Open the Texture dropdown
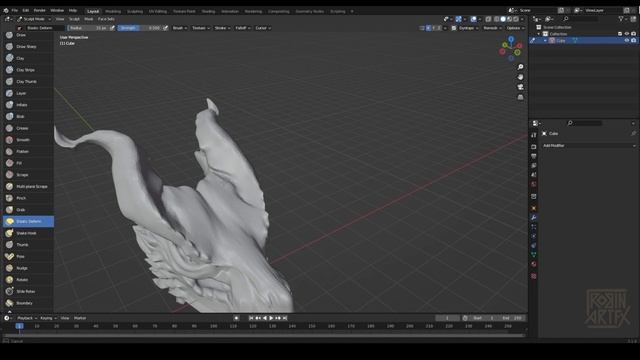 pos(200,28)
